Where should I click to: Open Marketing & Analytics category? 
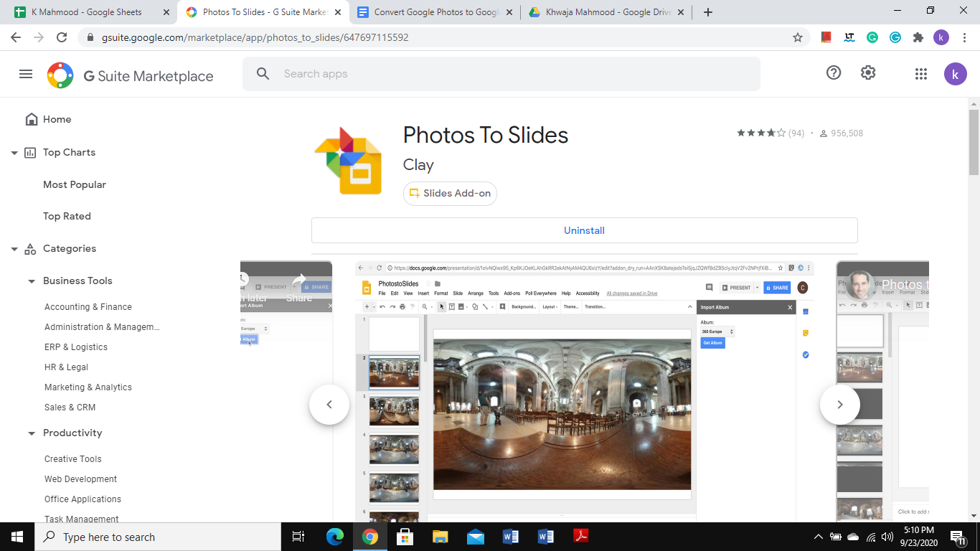(88, 387)
